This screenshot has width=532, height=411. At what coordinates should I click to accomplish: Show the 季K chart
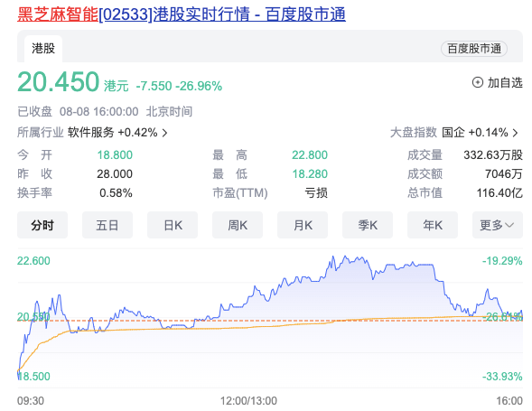368,225
